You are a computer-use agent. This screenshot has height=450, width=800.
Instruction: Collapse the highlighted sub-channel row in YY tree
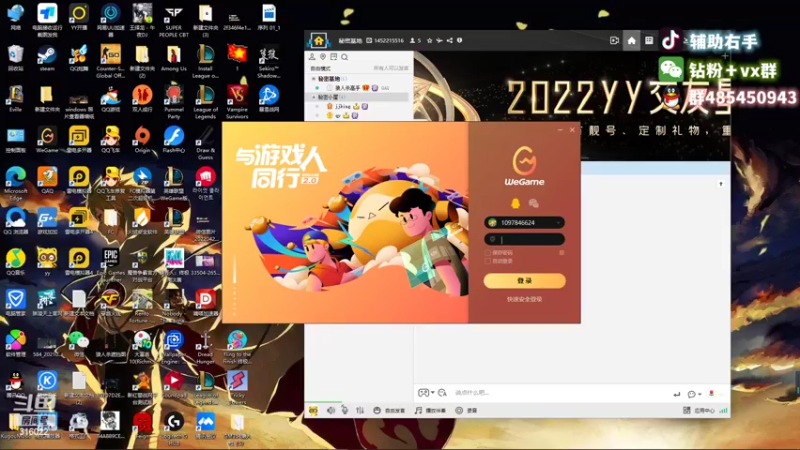[314, 97]
